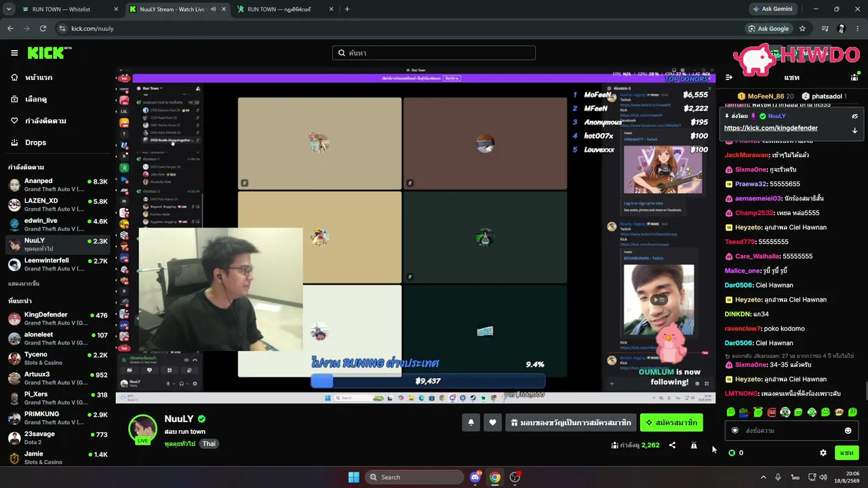Click Ask Google in address bar
This screenshot has height=488, width=868.
(768, 28)
